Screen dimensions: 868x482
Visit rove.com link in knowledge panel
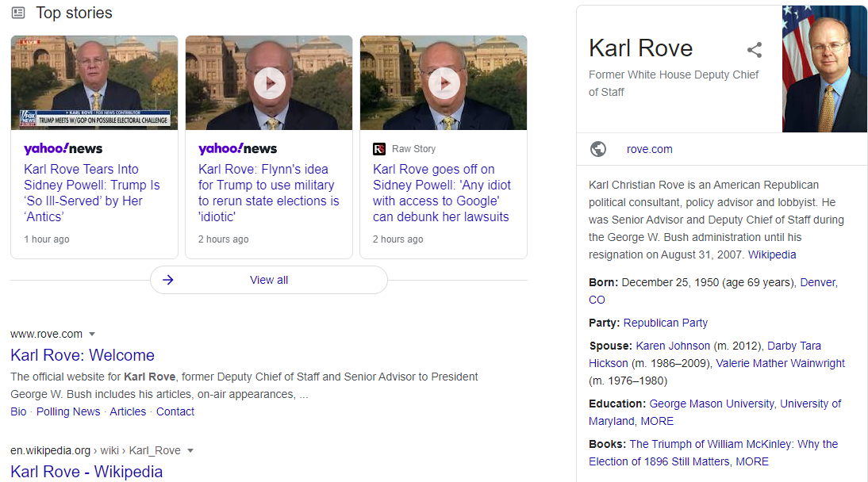(649, 149)
